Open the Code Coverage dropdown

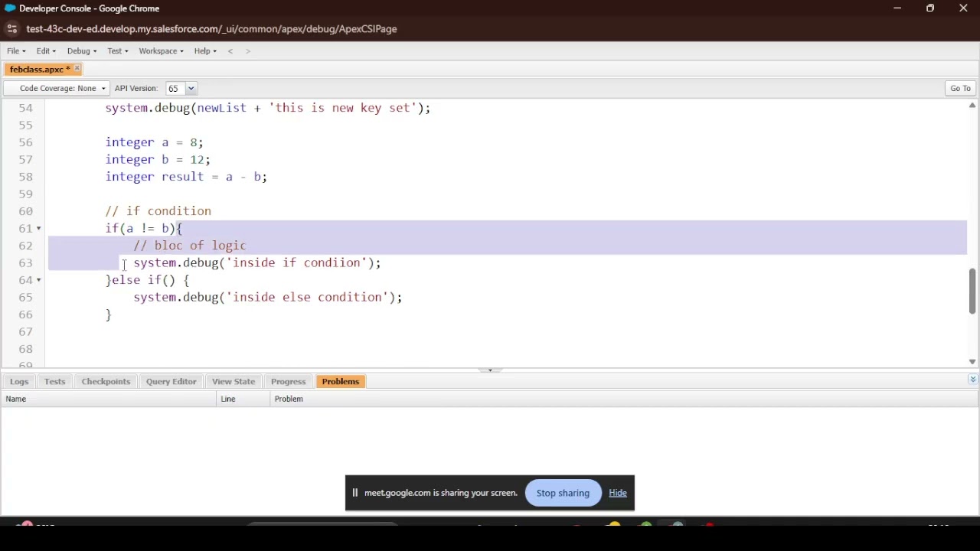coord(58,88)
